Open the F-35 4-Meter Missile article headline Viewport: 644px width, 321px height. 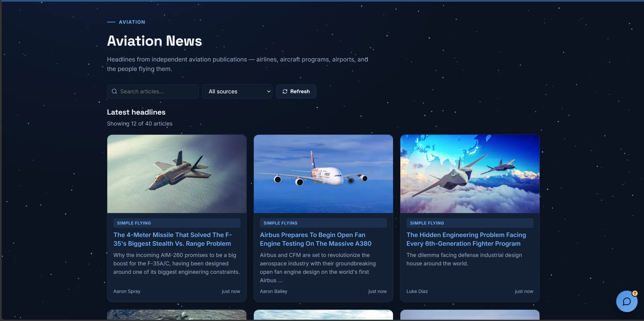pyautogui.click(x=173, y=239)
